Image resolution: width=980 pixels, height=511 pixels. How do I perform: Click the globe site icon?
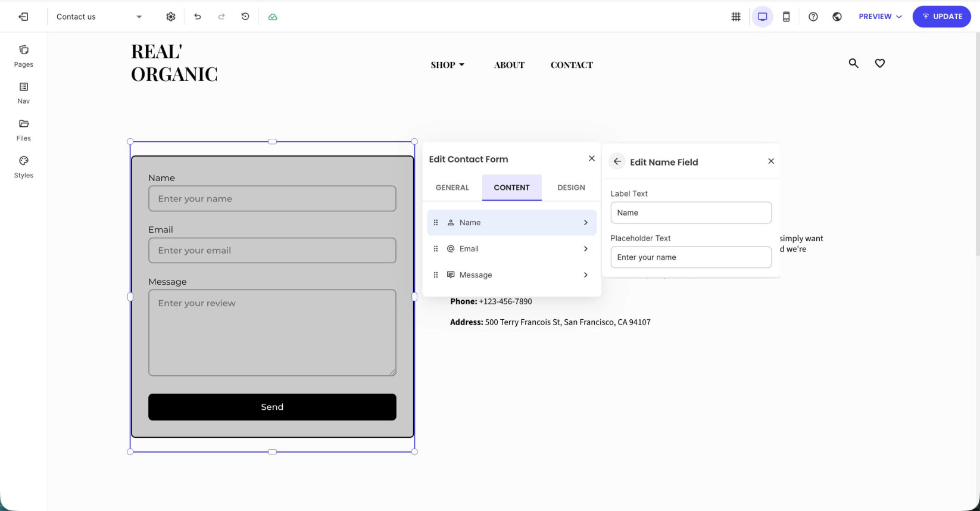tap(837, 17)
